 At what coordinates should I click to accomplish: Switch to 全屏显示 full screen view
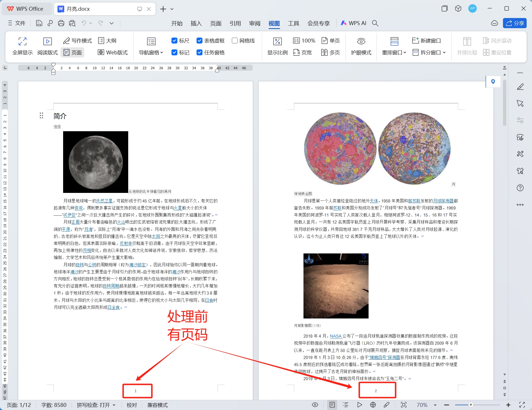(22, 46)
